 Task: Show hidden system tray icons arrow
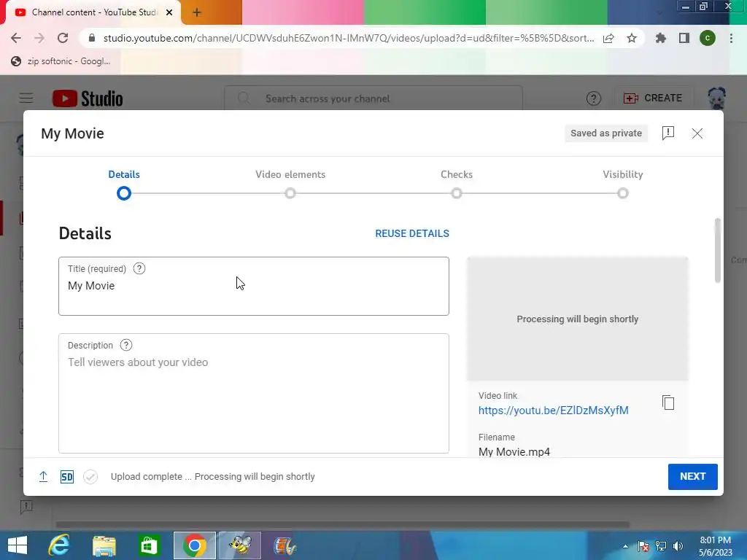tap(625, 546)
